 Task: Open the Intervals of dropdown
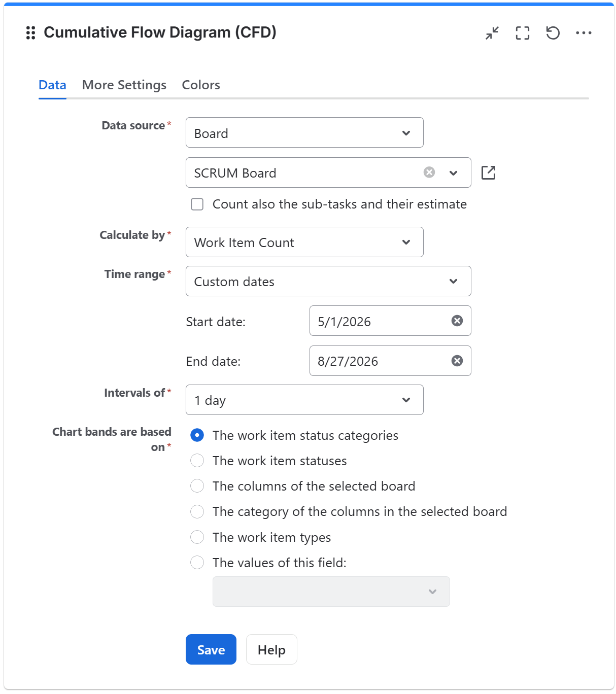click(x=304, y=400)
